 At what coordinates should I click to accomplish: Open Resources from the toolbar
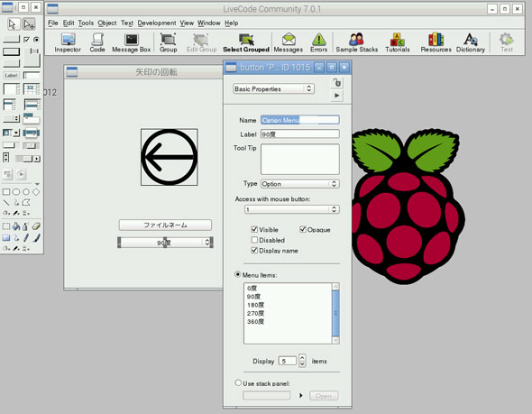(436, 43)
